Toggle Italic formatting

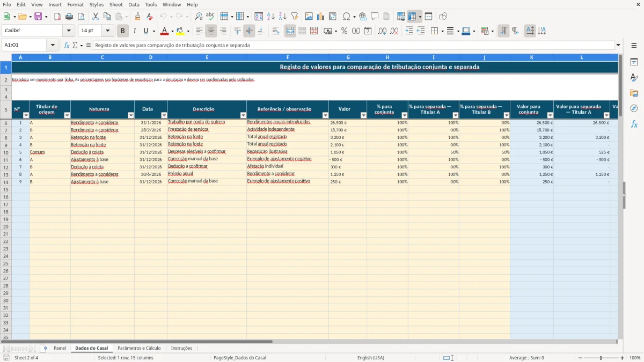134,31
